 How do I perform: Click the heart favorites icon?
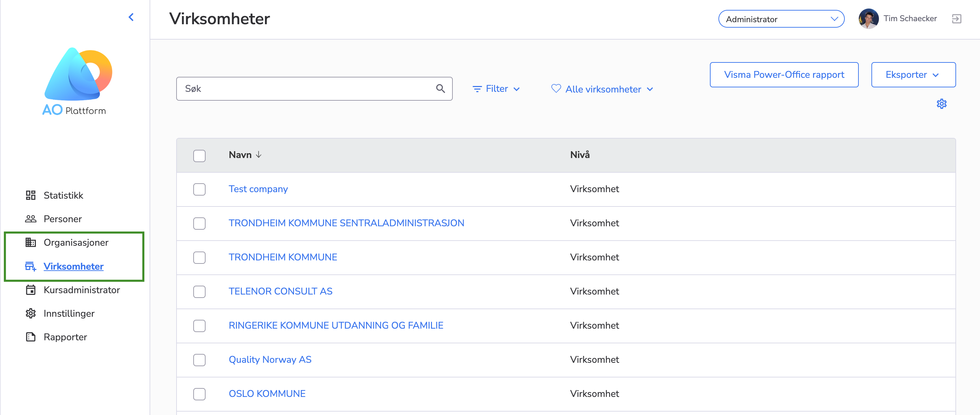(x=556, y=89)
